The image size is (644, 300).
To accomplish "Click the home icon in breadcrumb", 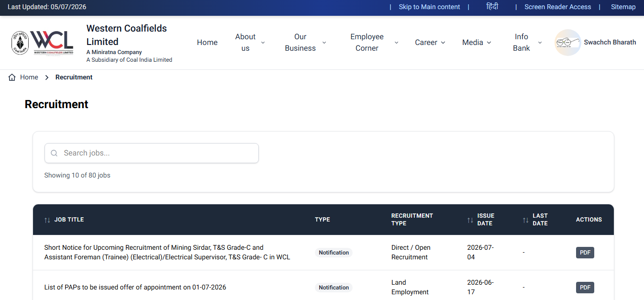I will click(x=12, y=77).
